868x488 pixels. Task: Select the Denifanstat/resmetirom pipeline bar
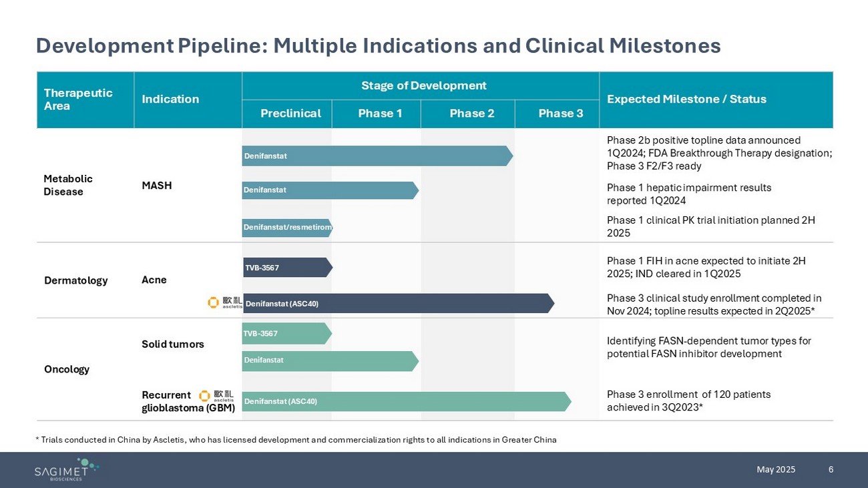tap(287, 228)
